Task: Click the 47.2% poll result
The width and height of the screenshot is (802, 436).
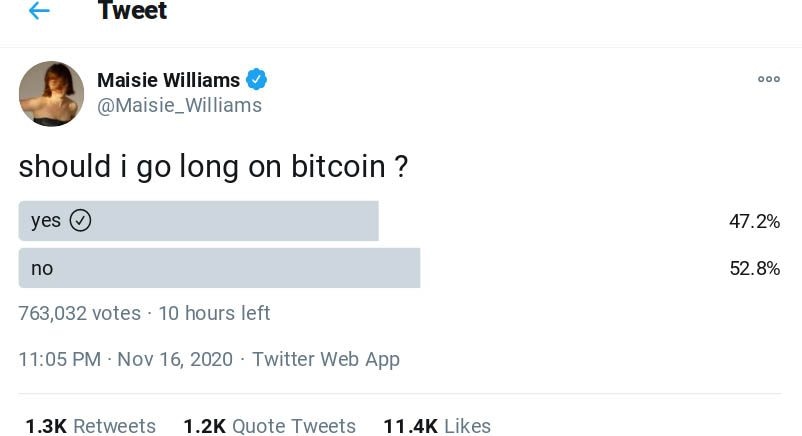Action: click(x=754, y=221)
